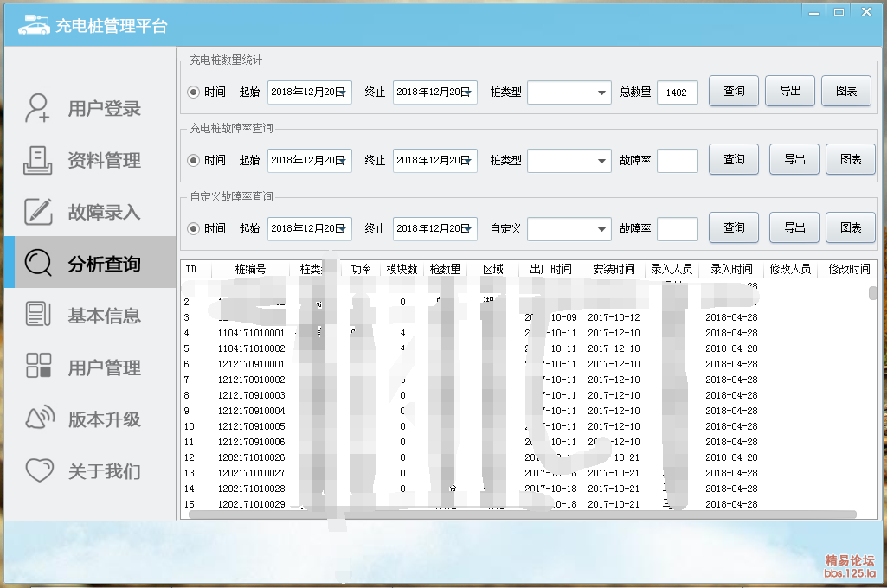Click the 枪数量 column header

pyautogui.click(x=445, y=269)
